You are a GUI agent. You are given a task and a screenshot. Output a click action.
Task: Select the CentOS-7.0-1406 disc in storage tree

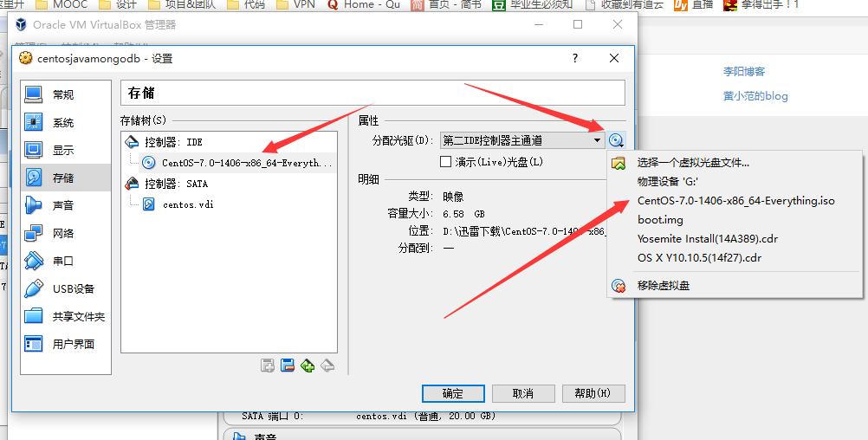point(237,163)
